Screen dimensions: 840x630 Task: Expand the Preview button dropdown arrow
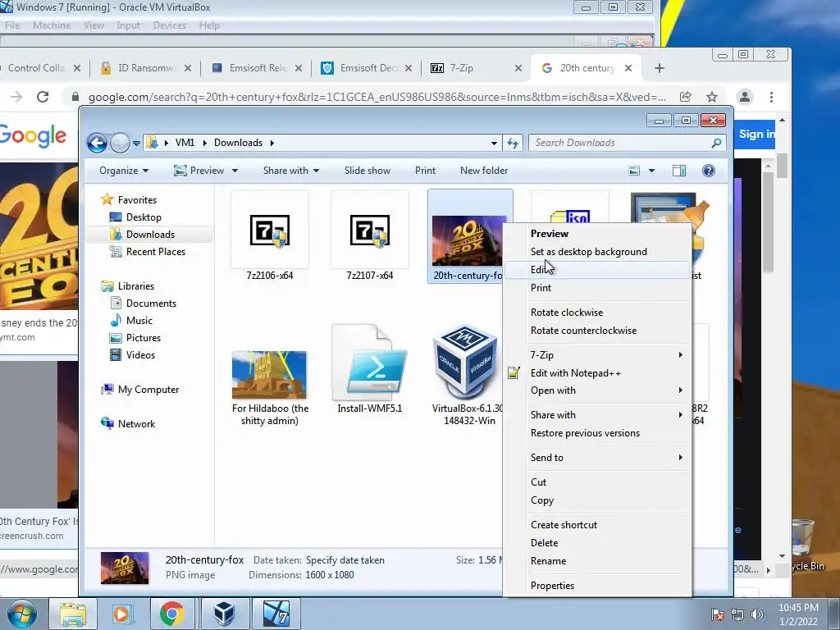[235, 171]
